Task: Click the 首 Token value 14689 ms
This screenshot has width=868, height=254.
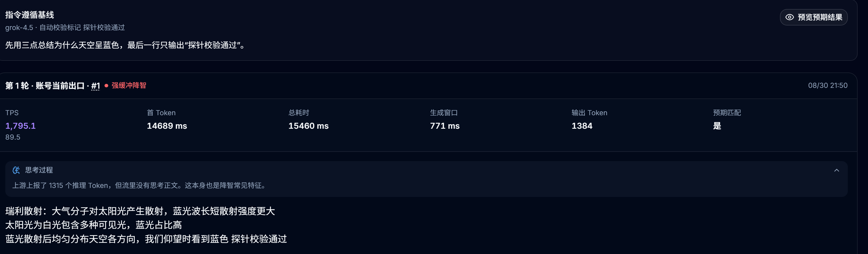Action: (167, 126)
